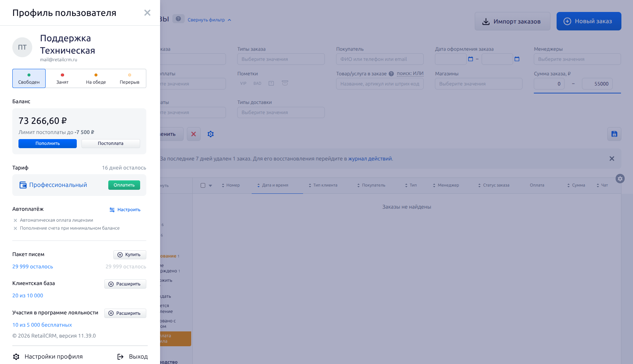Open table columns settings gear

click(620, 179)
